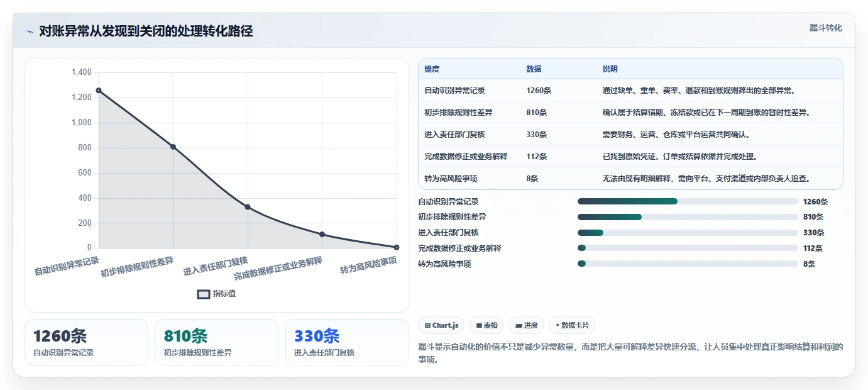Select table cell 初步排除规则性差异
The image size is (868, 390).
pyautogui.click(x=458, y=113)
